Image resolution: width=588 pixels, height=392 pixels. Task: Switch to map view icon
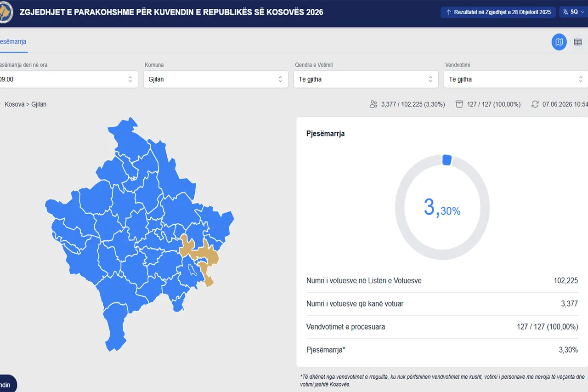click(x=559, y=42)
